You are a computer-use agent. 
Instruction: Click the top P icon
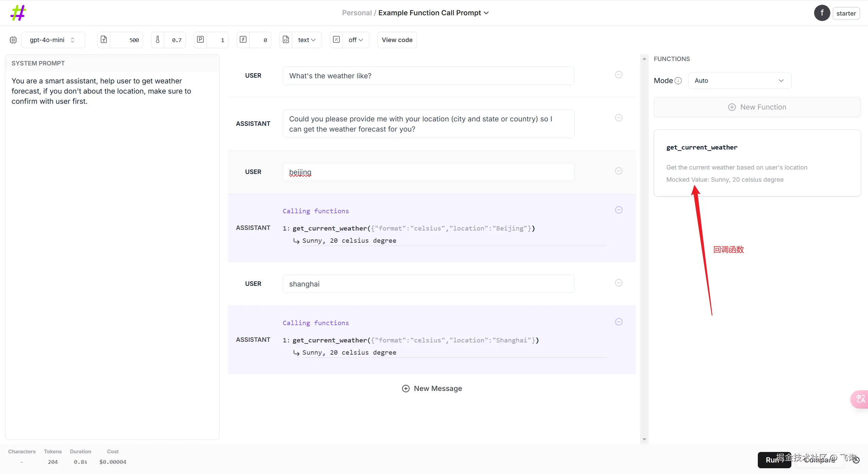(x=200, y=40)
